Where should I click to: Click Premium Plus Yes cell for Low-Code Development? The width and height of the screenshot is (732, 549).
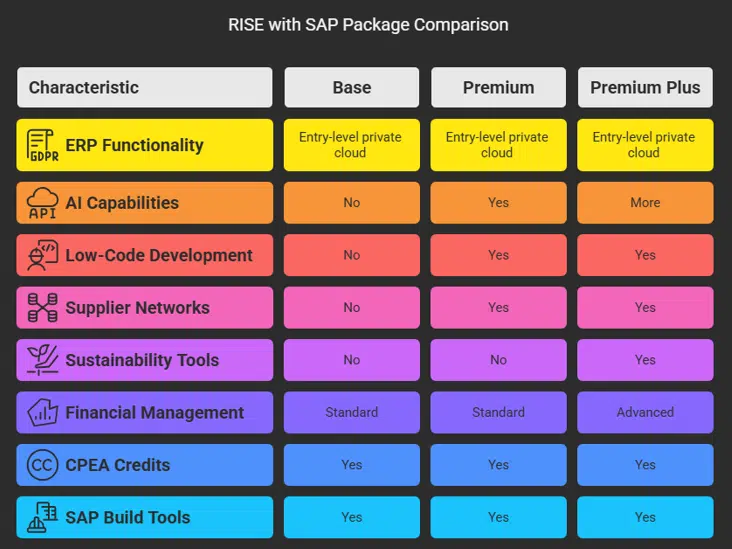point(645,255)
